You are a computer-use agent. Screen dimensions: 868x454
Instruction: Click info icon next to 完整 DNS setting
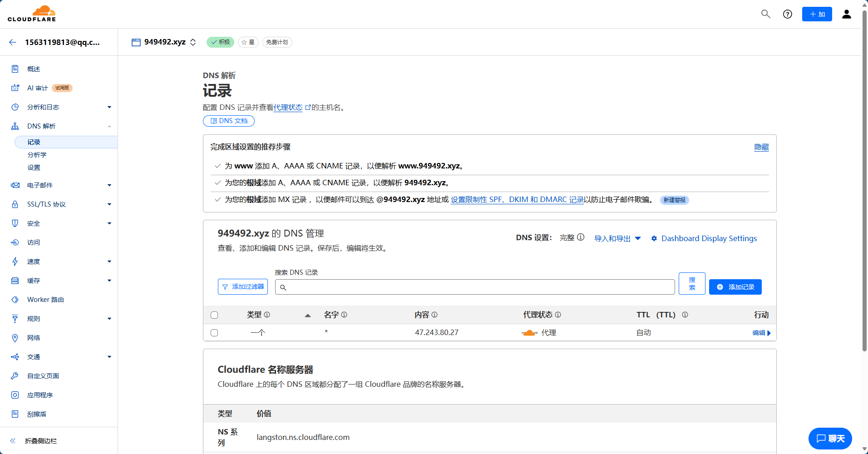[581, 237]
